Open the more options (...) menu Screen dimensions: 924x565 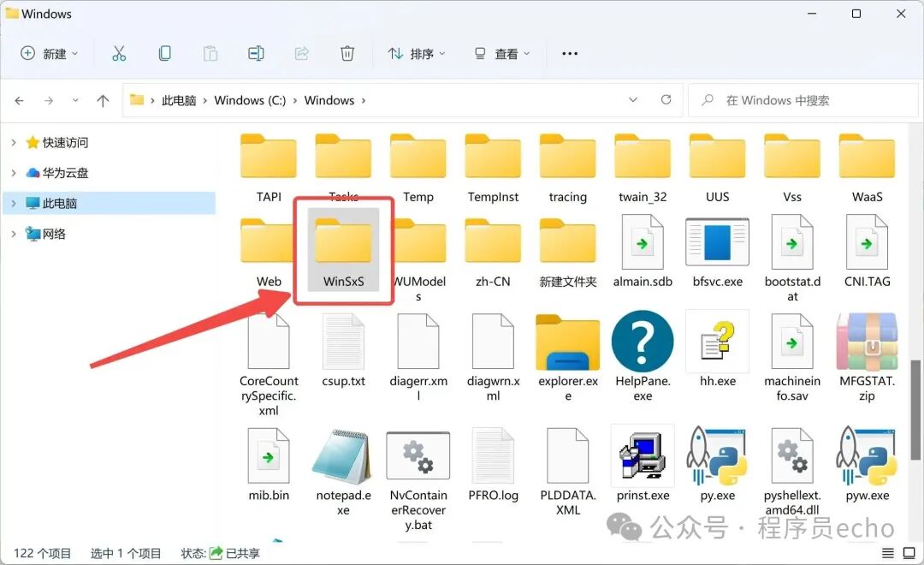pos(570,53)
